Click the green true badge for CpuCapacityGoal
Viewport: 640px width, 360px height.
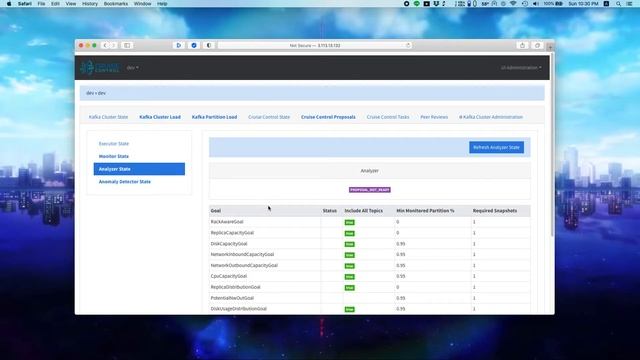coord(349,277)
